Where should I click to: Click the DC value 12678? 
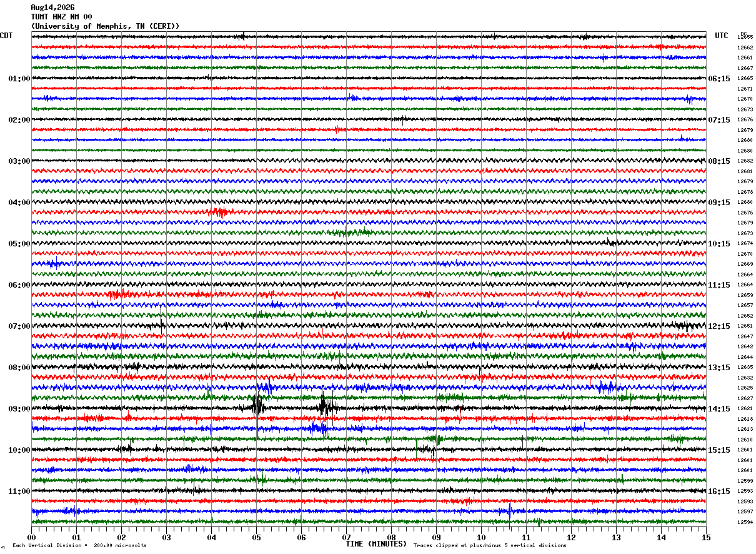(745, 192)
